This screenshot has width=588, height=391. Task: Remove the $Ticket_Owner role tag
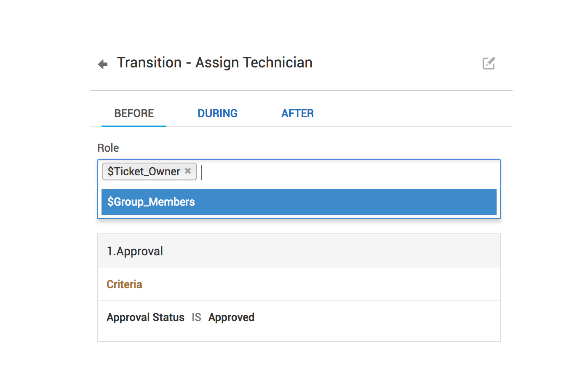pyautogui.click(x=188, y=171)
